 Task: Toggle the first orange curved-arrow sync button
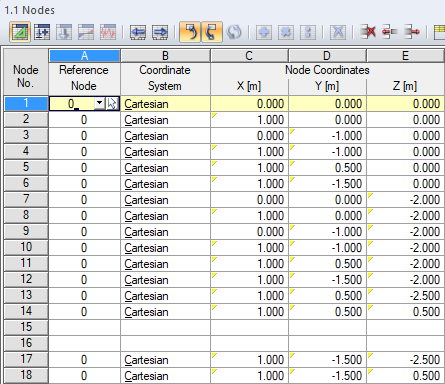click(190, 32)
